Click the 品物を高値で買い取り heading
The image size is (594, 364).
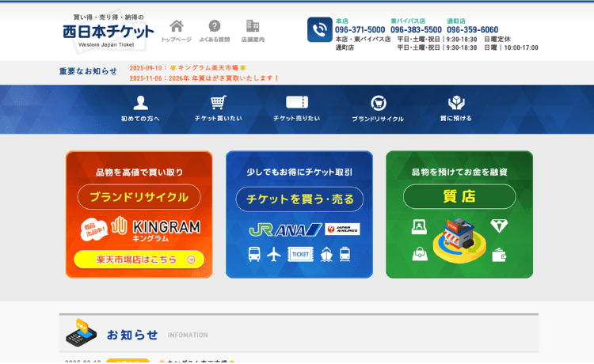tap(139, 173)
